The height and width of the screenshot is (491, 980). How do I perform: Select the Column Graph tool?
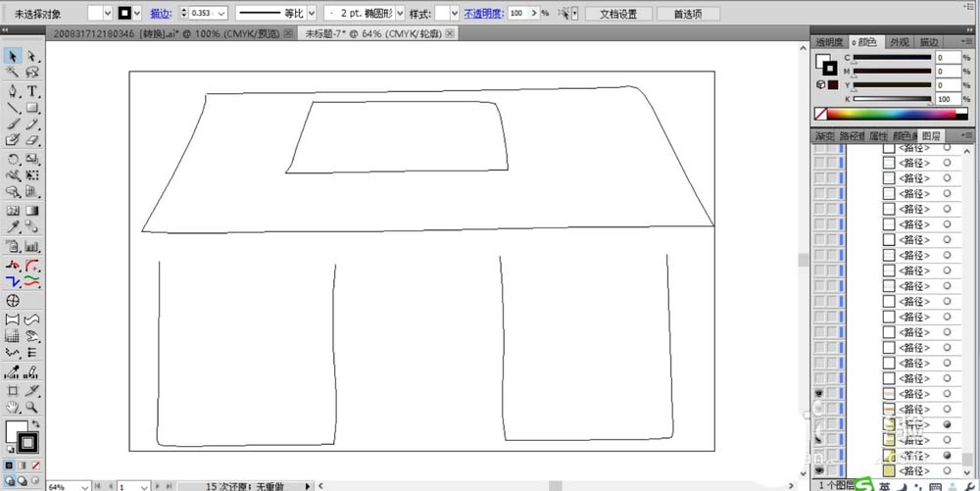tap(32, 247)
